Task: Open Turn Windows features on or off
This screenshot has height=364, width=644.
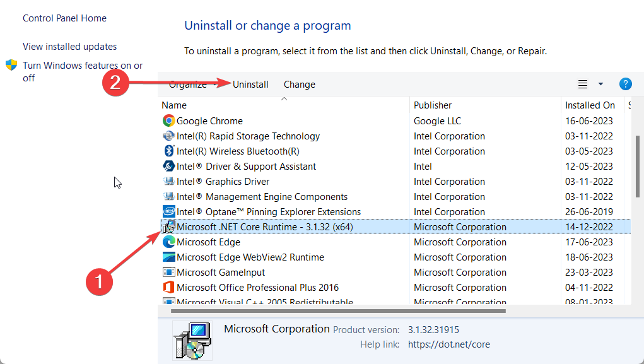Action: (x=83, y=71)
